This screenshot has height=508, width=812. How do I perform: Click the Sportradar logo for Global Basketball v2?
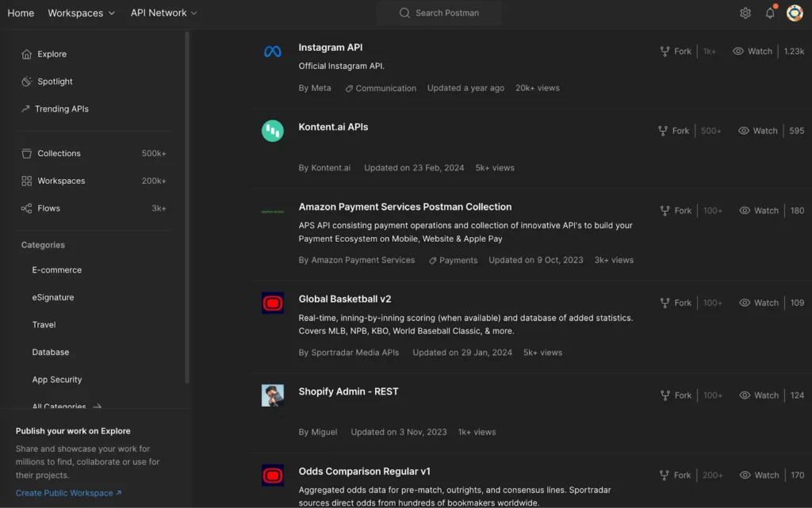pyautogui.click(x=273, y=304)
